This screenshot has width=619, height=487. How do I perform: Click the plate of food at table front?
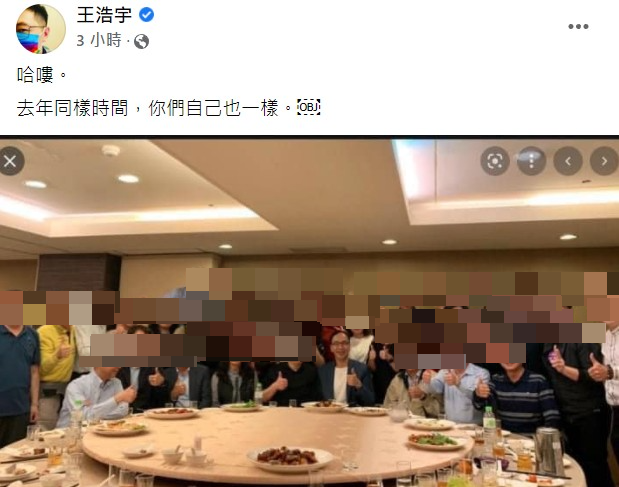290,459
